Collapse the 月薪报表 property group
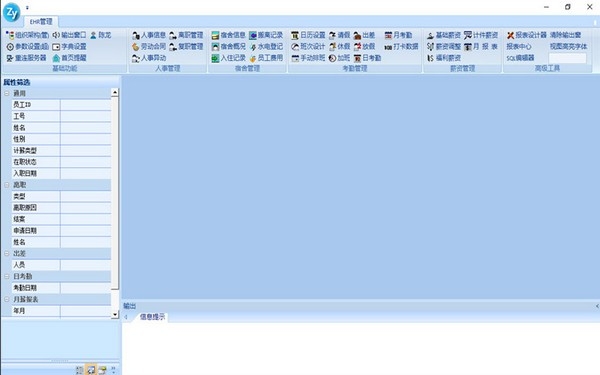Screen dimensions: 600x375 tap(7, 299)
